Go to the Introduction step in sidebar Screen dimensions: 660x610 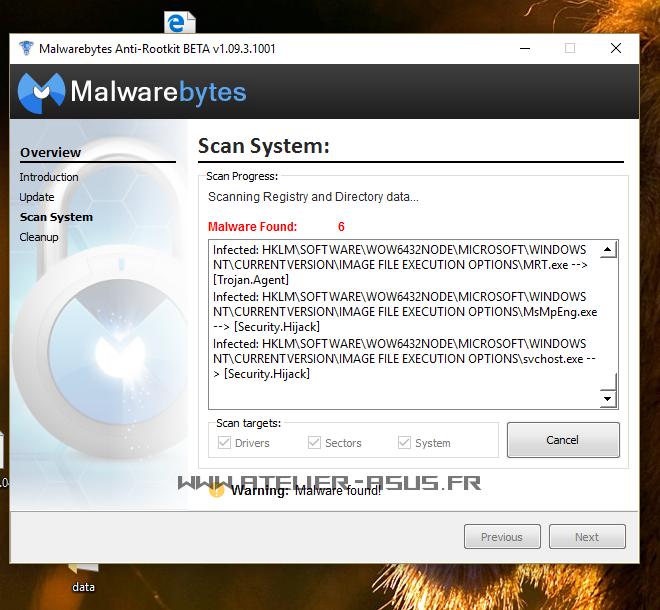tap(49, 177)
